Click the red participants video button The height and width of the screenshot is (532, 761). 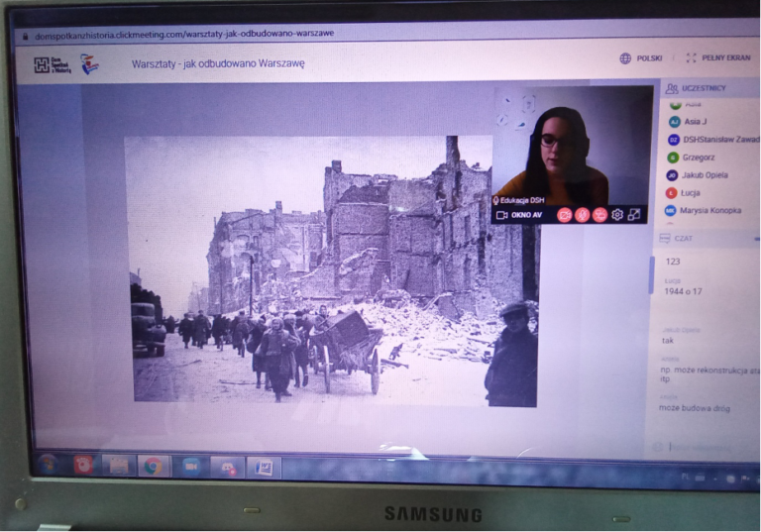599,215
